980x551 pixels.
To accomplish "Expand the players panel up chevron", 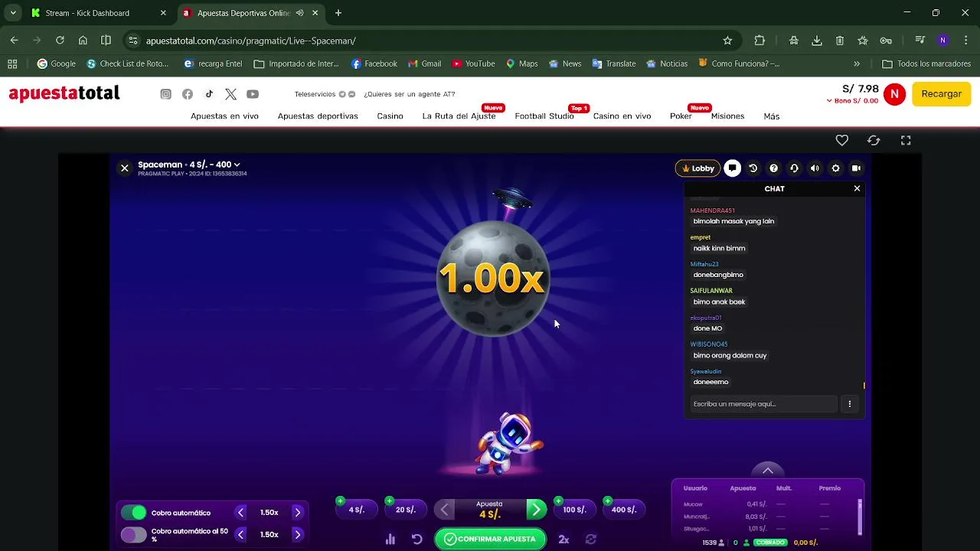I will pos(768,471).
